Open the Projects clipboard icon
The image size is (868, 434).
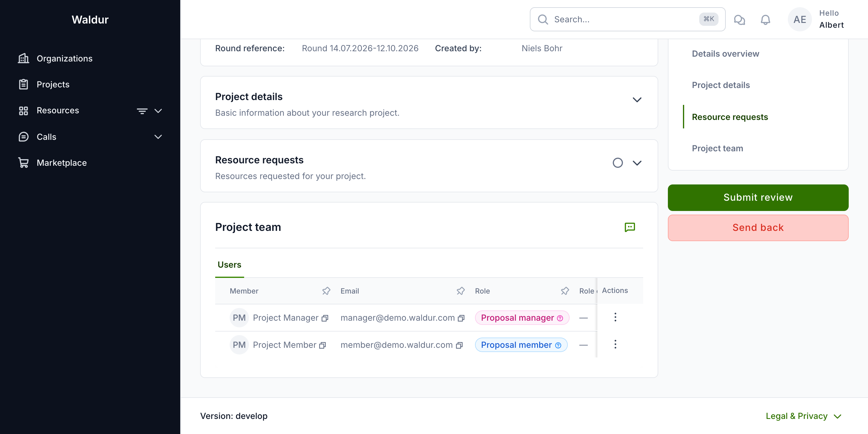click(23, 84)
